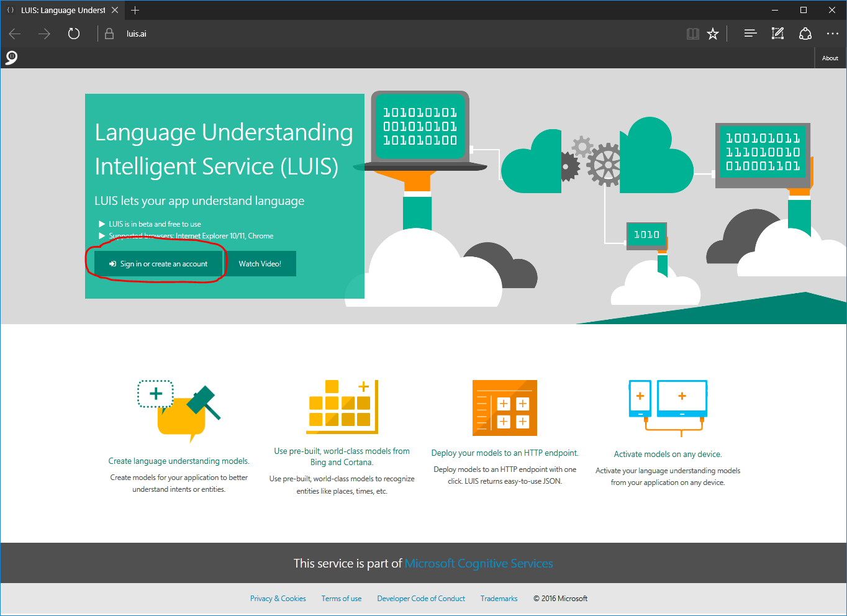Screen dimensions: 847x616
Task: Maximize the browser window
Action: [804, 10]
